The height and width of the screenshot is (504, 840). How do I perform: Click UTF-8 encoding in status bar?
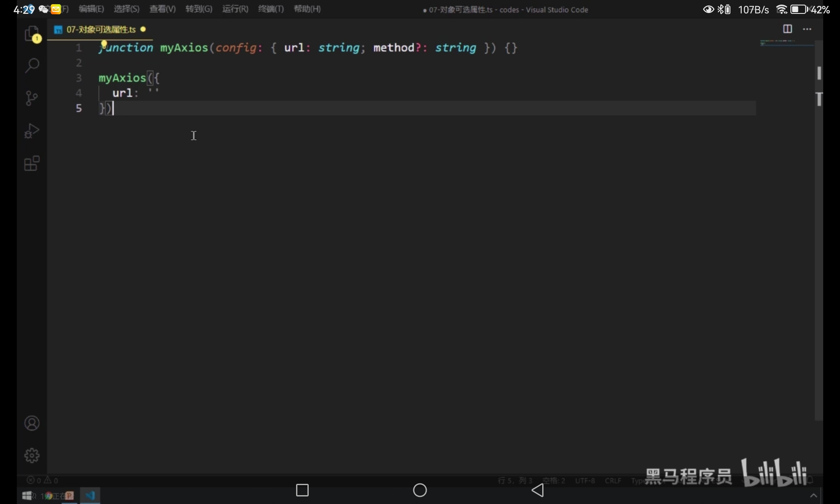[x=585, y=480]
